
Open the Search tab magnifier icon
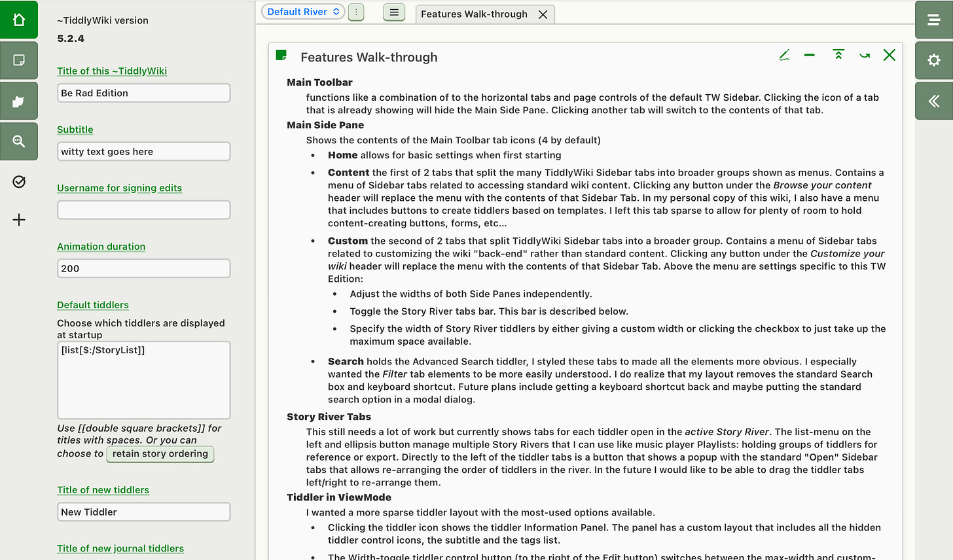19,141
